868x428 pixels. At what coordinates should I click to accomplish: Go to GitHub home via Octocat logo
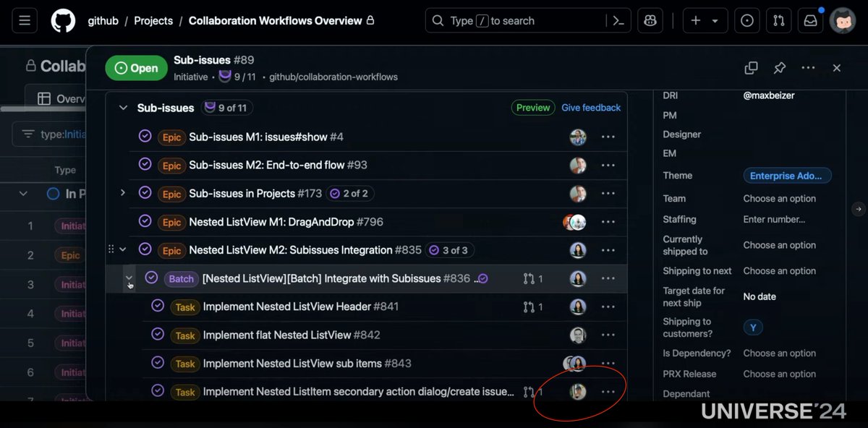tap(63, 20)
